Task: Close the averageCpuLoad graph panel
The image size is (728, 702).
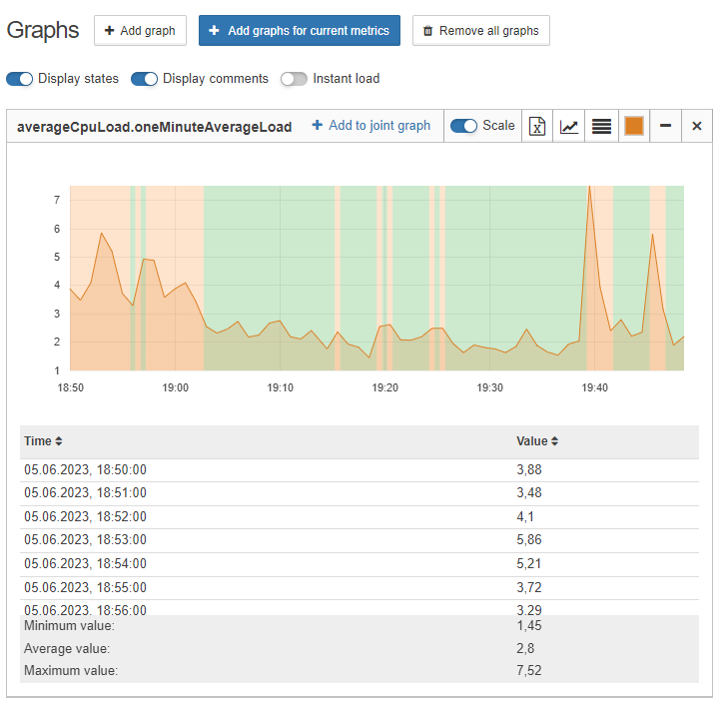Action: (696, 126)
